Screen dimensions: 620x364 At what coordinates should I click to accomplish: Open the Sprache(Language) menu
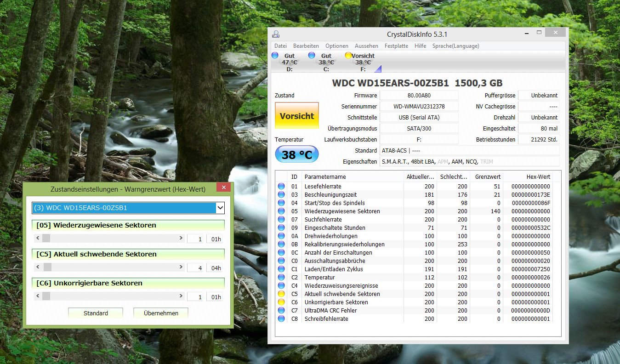[455, 46]
